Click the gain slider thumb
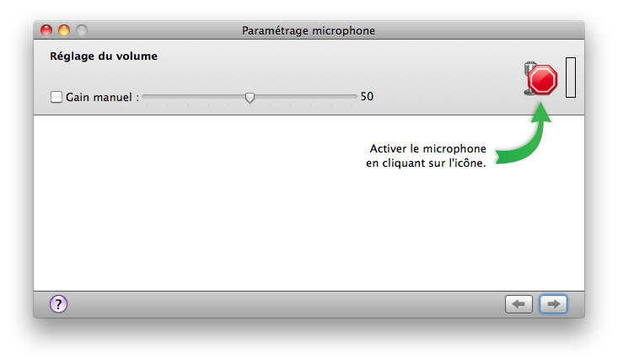The image size is (618, 364). pos(250,97)
